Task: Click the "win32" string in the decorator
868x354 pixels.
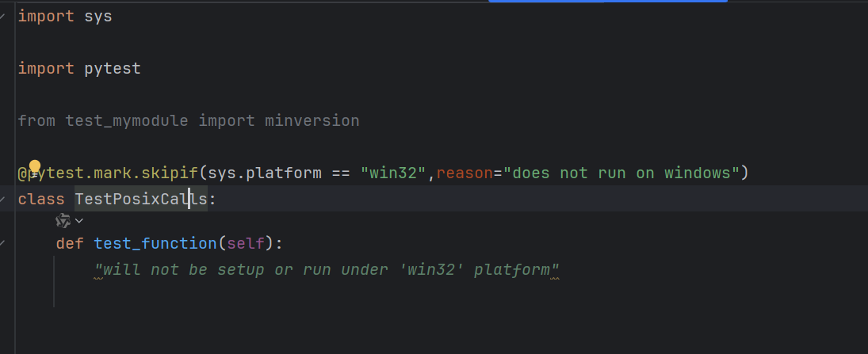Action: pos(393,173)
